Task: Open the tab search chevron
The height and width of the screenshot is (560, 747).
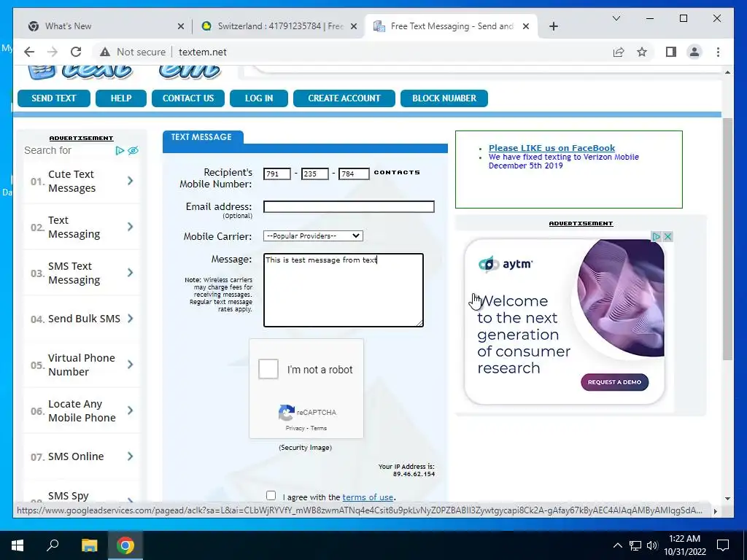Action: point(616,18)
